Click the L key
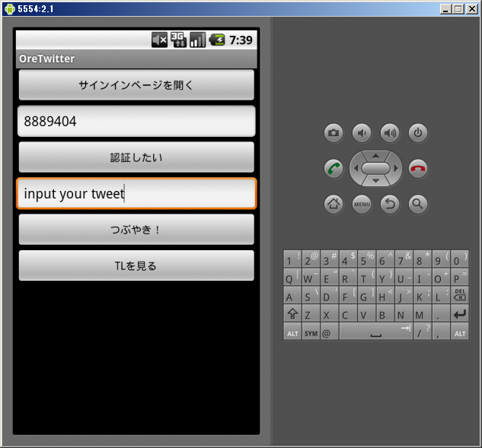482x448 pixels. [x=441, y=295]
